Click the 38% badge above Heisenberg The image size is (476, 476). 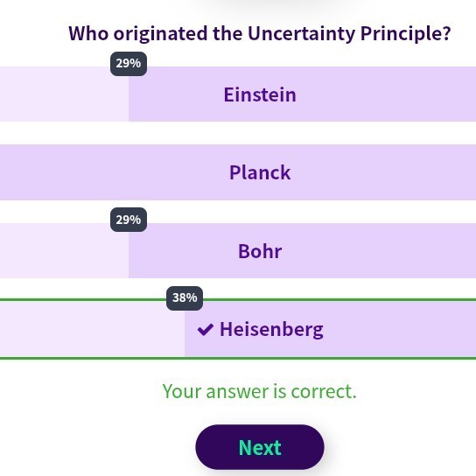tap(185, 297)
